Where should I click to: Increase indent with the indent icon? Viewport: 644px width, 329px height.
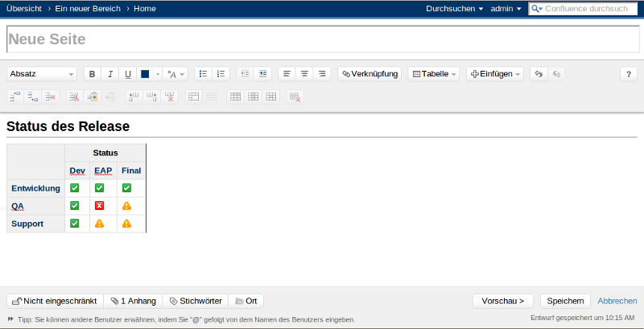click(262, 74)
